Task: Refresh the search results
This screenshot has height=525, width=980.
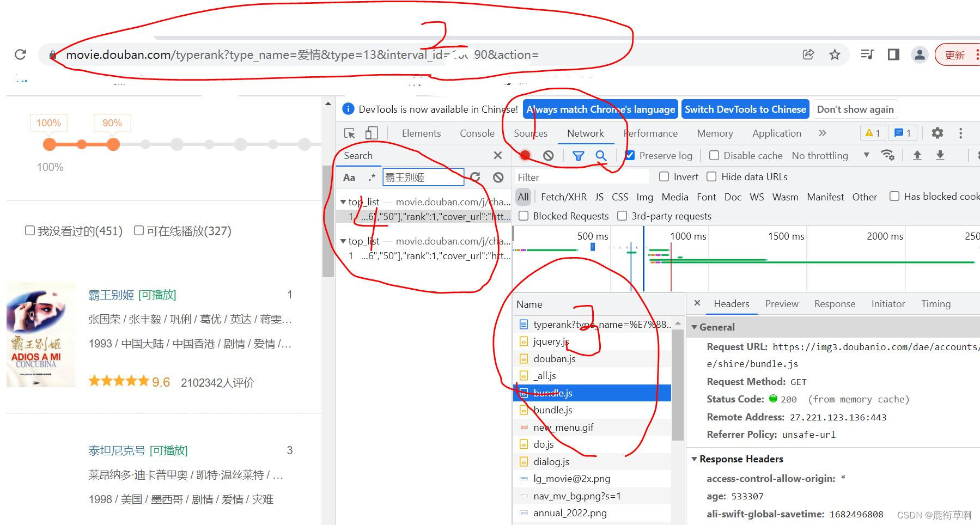Action: click(x=475, y=177)
